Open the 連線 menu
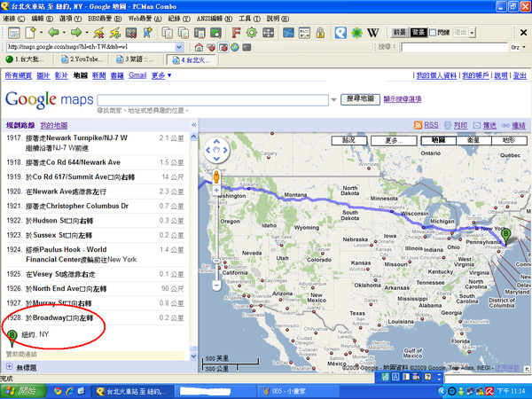532x399 pixels. tap(14, 19)
